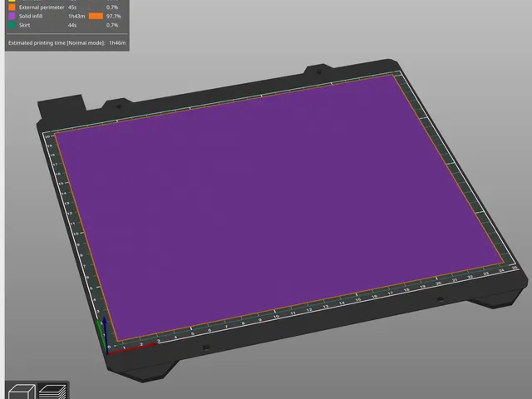This screenshot has width=532, height=399.
Task: Toggle visibility of External perimeter legend row
Action: (x=66, y=7)
